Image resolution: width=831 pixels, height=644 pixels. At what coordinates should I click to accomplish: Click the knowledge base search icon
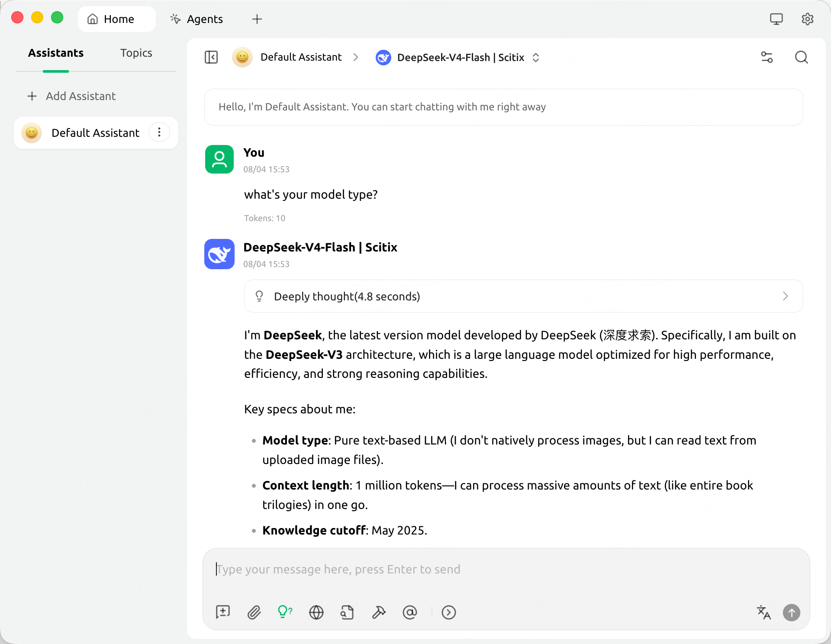click(347, 612)
